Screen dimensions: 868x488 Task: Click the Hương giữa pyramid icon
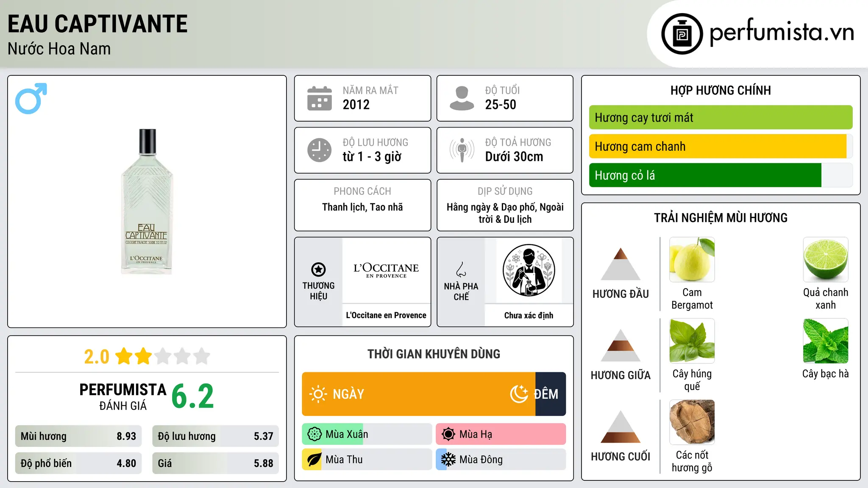[620, 345]
